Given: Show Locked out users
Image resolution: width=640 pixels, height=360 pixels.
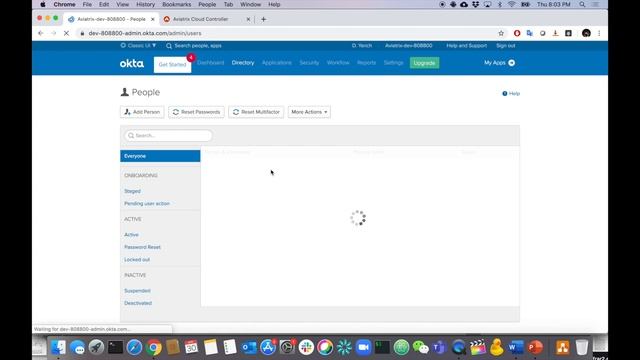Looking at the screenshot, I should click(137, 260).
